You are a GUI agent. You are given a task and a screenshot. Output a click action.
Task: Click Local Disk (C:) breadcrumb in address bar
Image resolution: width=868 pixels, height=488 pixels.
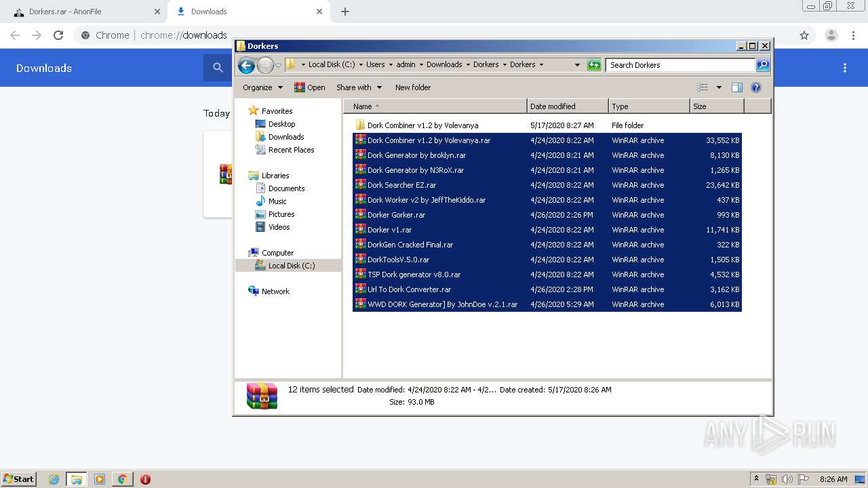click(331, 65)
